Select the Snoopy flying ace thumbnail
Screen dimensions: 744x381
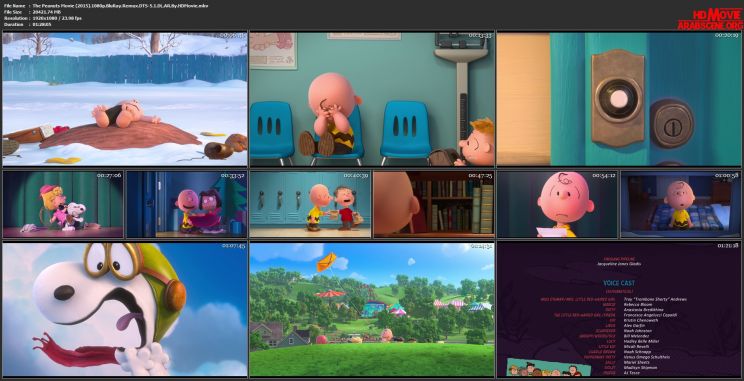tap(125, 309)
